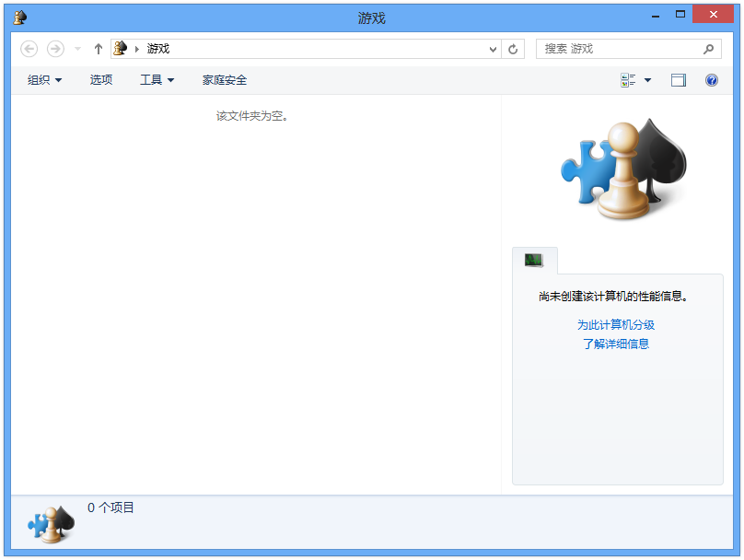Click the forward navigation arrow
Viewport: 744px width, 560px height.
click(x=55, y=49)
